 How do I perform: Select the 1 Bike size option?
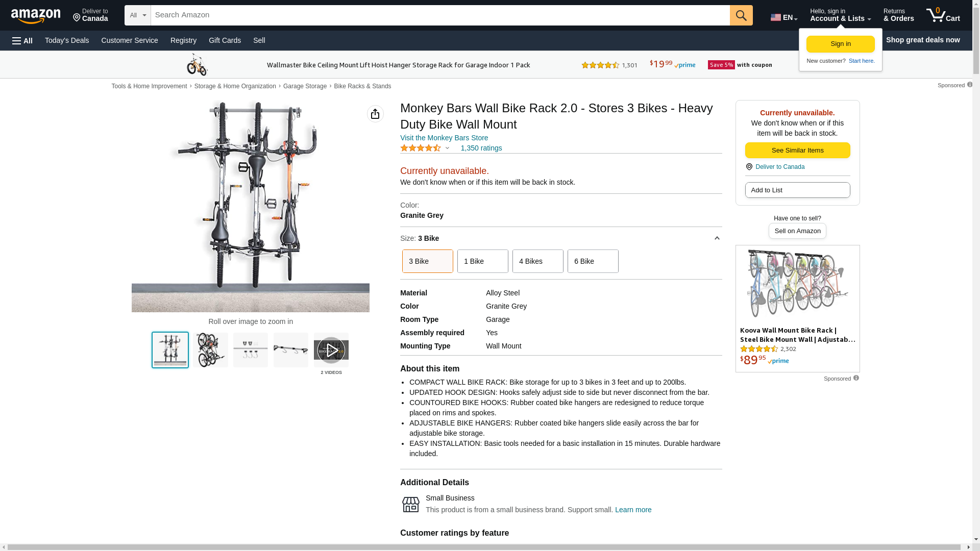click(x=482, y=261)
